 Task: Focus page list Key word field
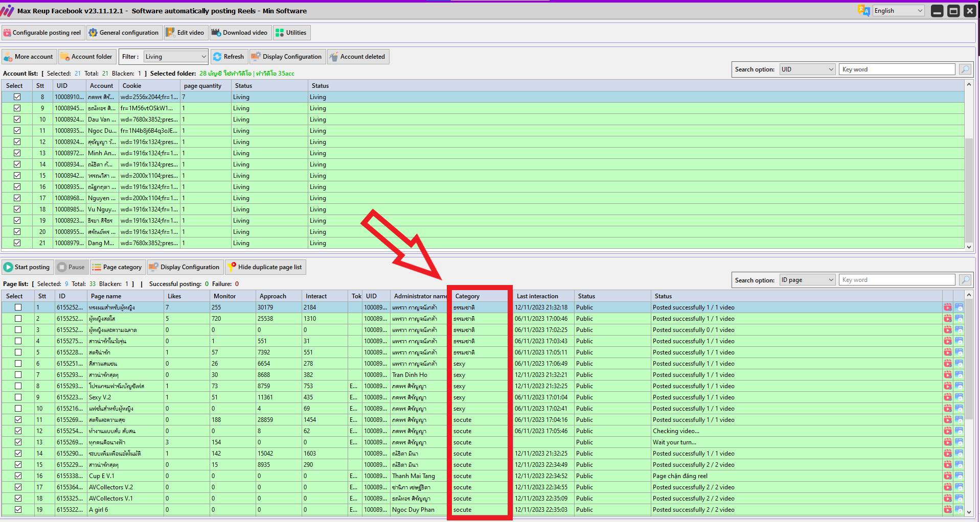[897, 280]
